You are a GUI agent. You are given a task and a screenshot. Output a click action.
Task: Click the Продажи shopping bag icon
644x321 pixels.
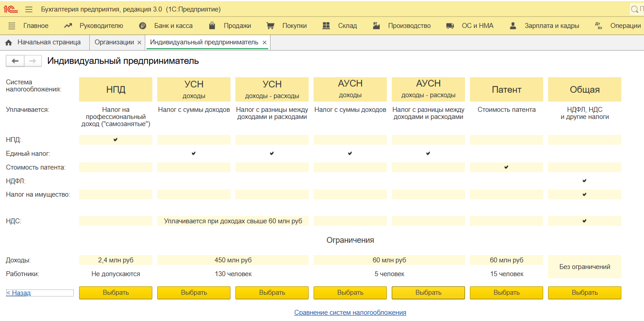[212, 26]
